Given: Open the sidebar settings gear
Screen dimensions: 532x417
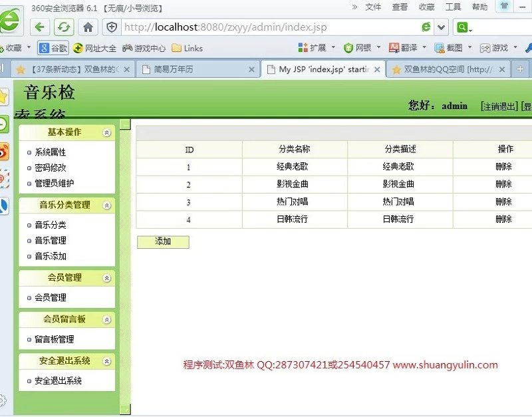Looking at the screenshot, I should click(3, 401).
